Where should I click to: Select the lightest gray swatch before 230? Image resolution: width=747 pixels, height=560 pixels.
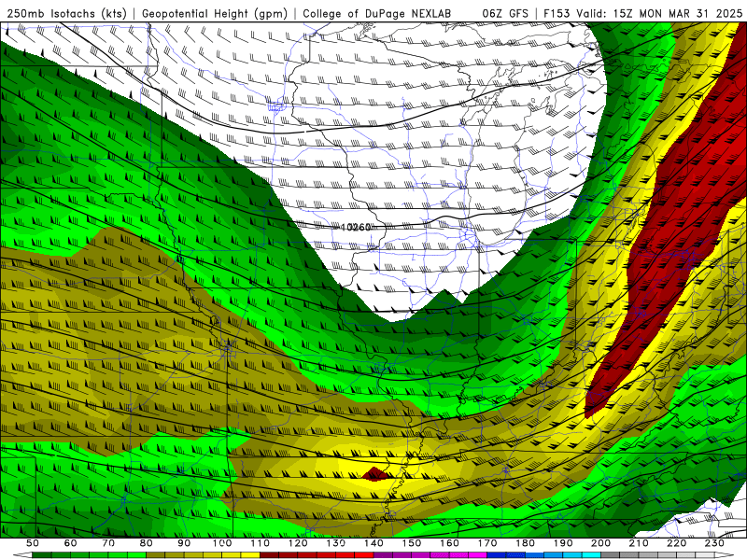[x=706, y=555]
